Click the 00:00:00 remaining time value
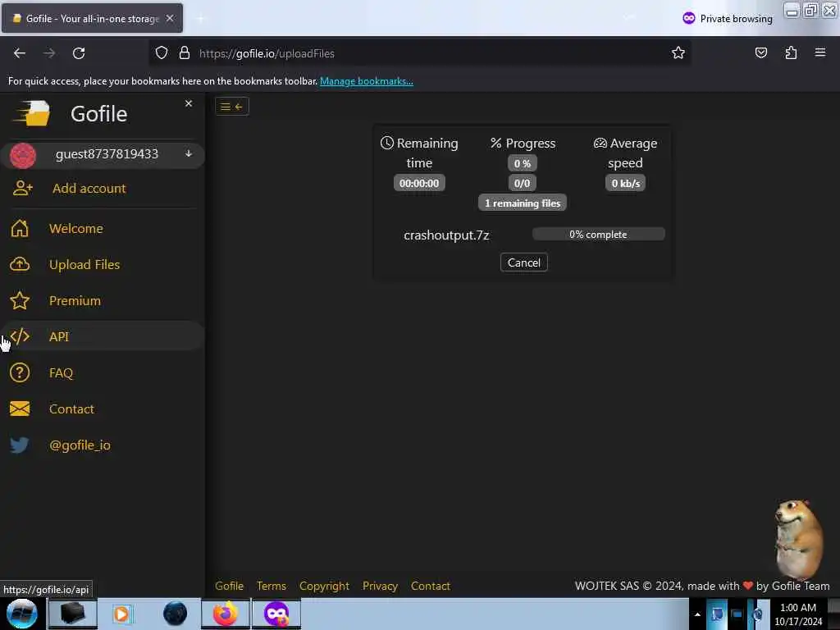The width and height of the screenshot is (840, 630). tap(419, 183)
